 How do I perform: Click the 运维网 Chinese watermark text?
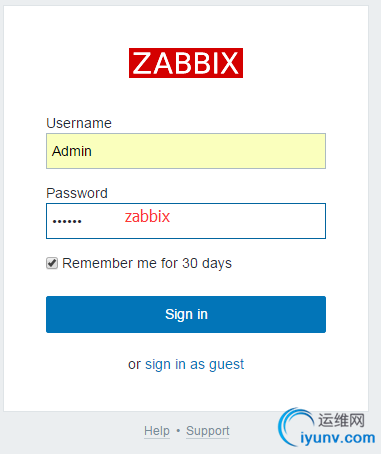[341, 420]
